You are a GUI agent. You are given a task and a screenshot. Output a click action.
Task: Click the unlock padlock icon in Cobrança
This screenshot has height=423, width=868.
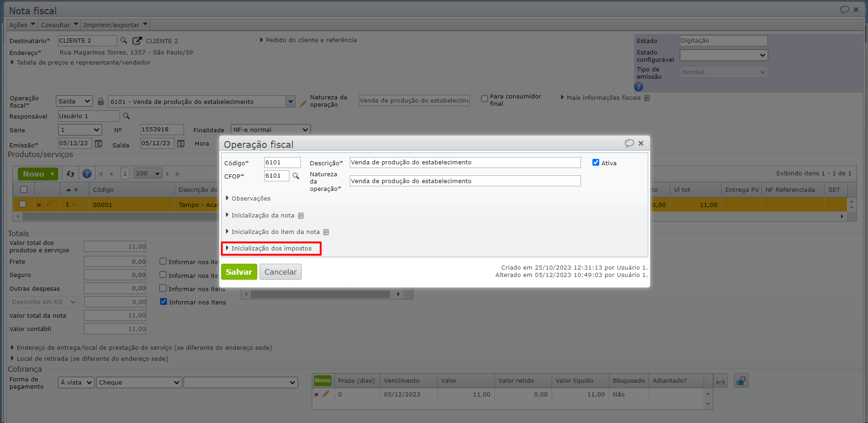(x=741, y=381)
